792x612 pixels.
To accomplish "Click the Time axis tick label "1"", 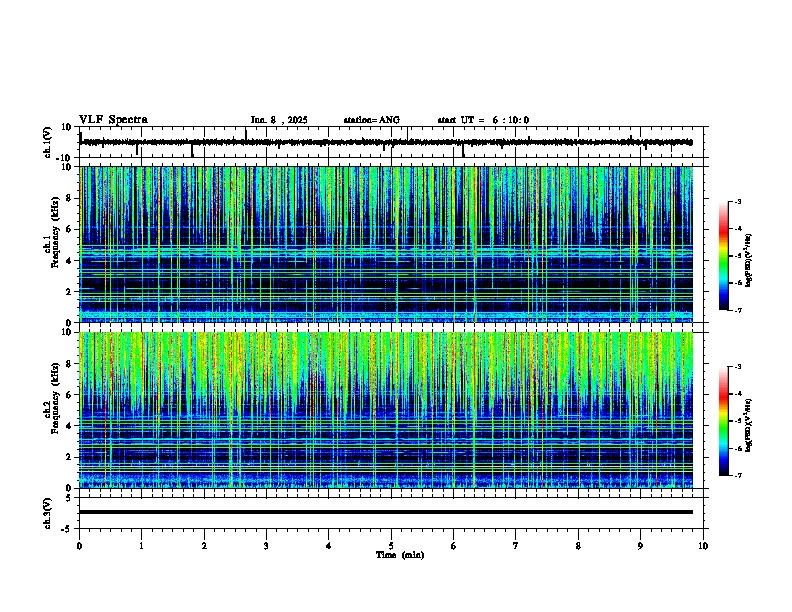I will (x=141, y=546).
